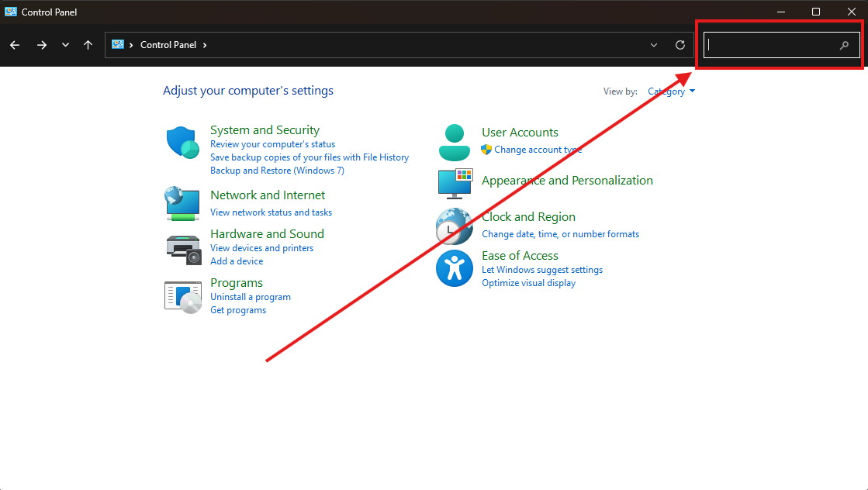This screenshot has width=868, height=490.
Task: Open View network status and tasks
Action: [x=271, y=212]
